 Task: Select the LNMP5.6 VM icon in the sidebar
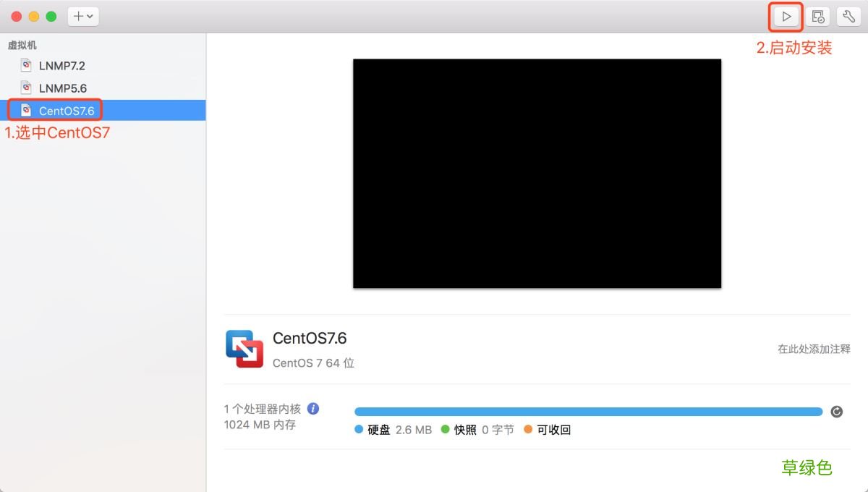click(x=25, y=88)
